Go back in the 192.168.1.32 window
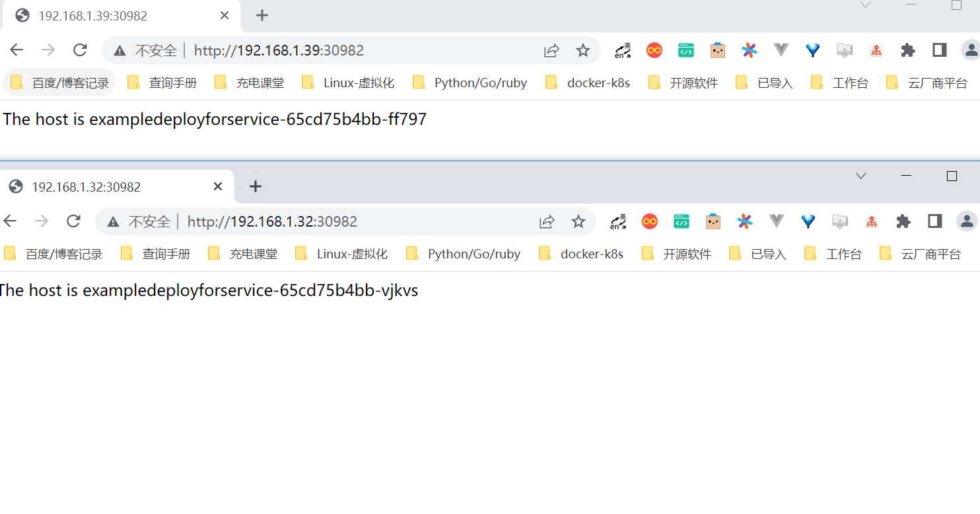Image resolution: width=980 pixels, height=514 pixels. click(10, 221)
